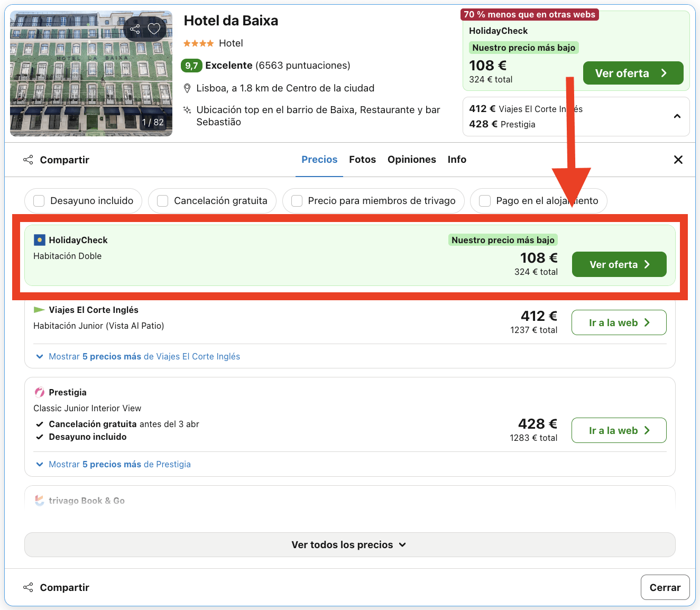Click the green 9,7 rating badge
Screen dimensions: 700x610
(x=191, y=66)
